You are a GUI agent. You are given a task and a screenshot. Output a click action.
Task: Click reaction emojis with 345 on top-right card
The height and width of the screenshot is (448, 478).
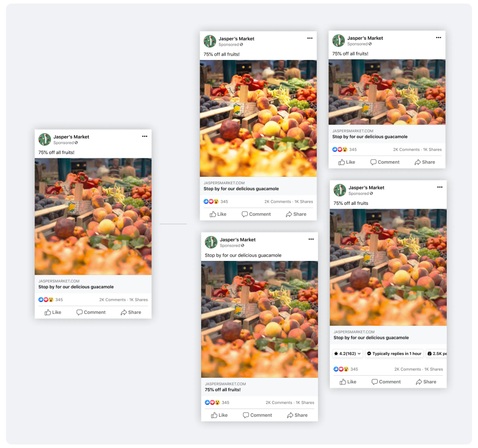pyautogui.click(x=345, y=149)
